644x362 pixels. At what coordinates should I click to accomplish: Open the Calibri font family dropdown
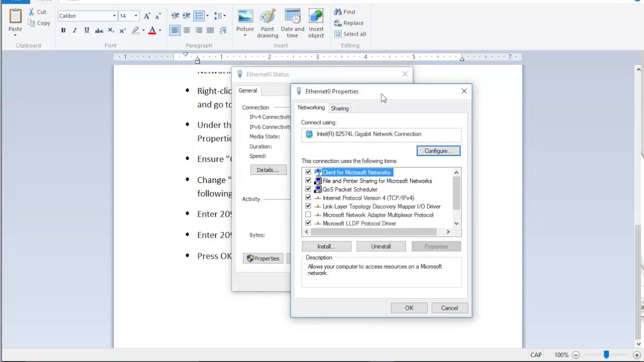point(114,16)
